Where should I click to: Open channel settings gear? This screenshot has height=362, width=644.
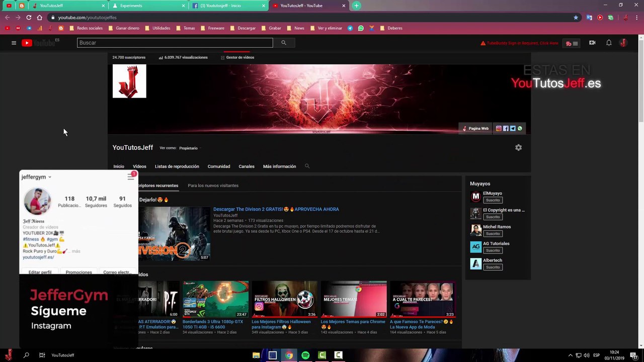(518, 147)
